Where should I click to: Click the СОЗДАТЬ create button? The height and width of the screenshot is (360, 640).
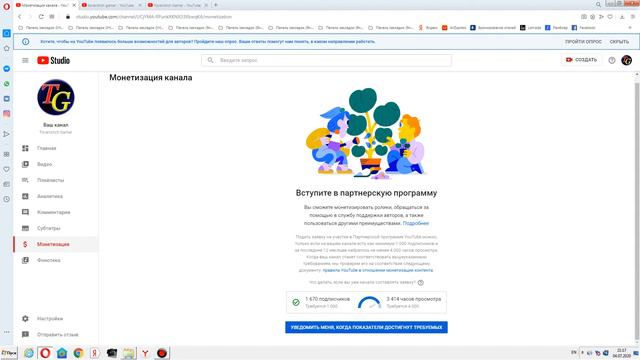pyautogui.click(x=581, y=60)
